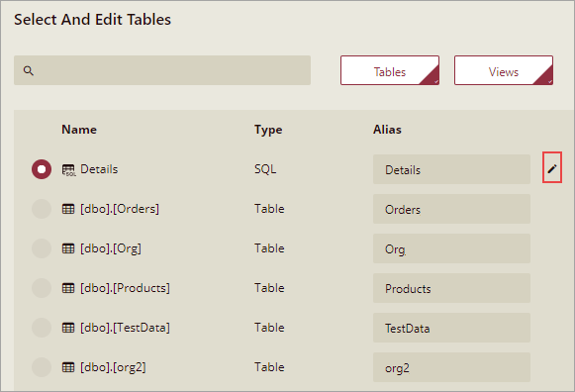This screenshot has height=392, width=575.
Task: Click the Name column header
Action: (x=79, y=130)
